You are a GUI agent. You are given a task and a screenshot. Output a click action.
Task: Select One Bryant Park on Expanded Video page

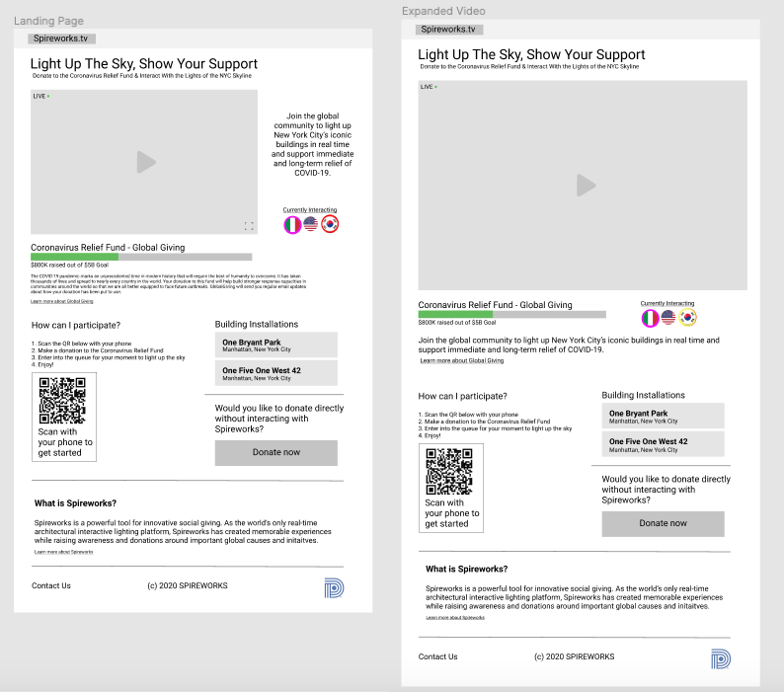pyautogui.click(x=663, y=416)
